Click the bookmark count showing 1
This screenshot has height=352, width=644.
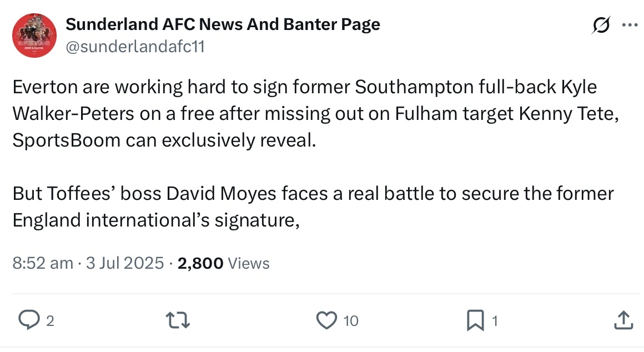point(495,320)
